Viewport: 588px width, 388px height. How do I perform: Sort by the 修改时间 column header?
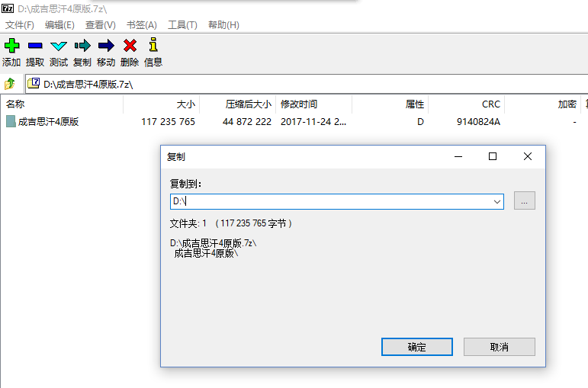tap(298, 104)
